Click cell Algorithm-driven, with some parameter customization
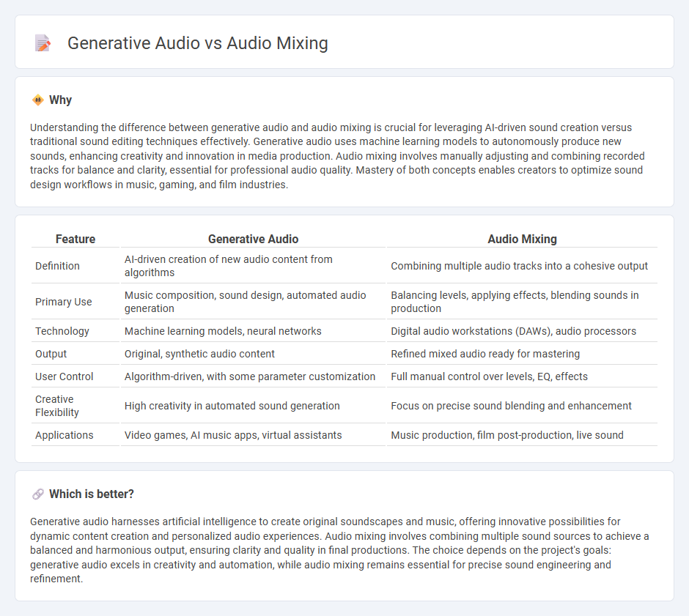 point(253,376)
